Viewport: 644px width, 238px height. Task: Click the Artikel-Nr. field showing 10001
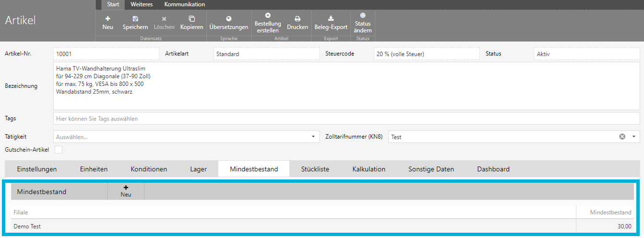[106, 54]
